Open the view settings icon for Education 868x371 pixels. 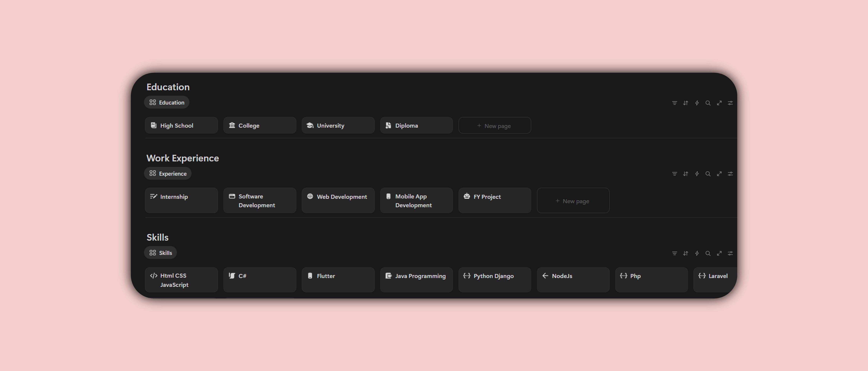click(x=730, y=103)
